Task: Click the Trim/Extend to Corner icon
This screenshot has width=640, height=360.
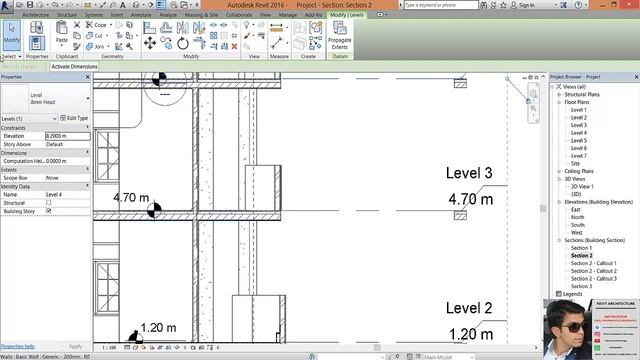Action: 199,43
